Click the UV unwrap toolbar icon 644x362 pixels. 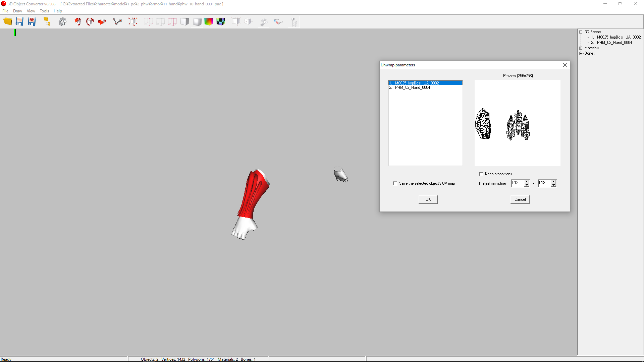coord(263,22)
